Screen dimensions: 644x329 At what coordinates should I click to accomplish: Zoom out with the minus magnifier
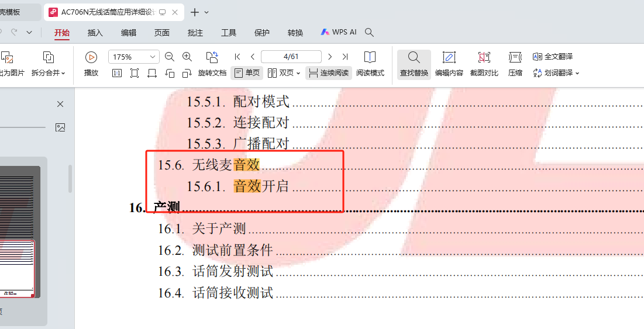point(169,57)
